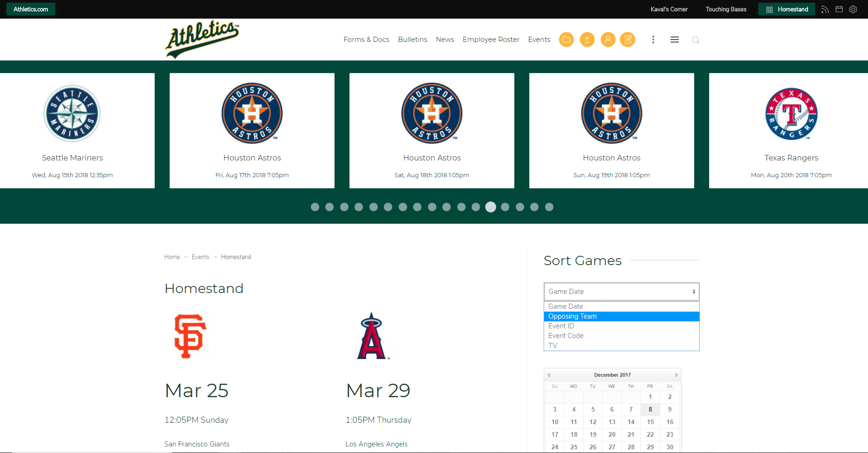The width and height of the screenshot is (868, 453).
Task: Click the San Francisco Giants logo
Action: [191, 336]
